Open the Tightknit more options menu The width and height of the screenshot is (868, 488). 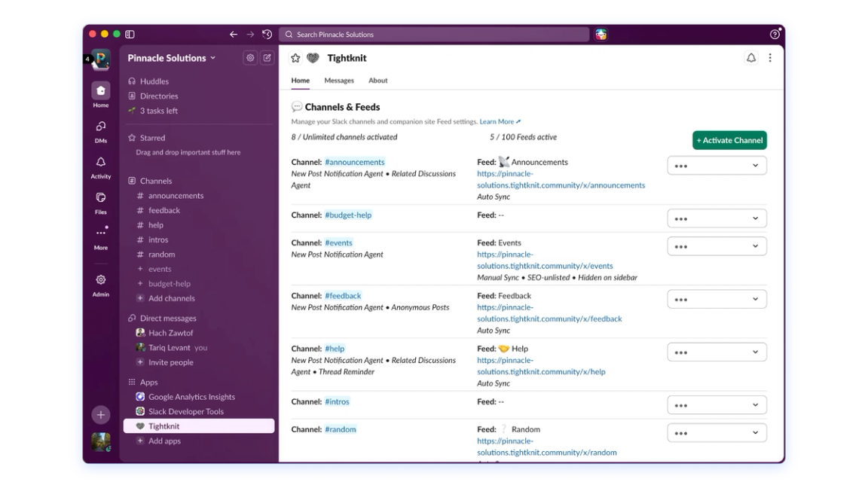pos(770,57)
